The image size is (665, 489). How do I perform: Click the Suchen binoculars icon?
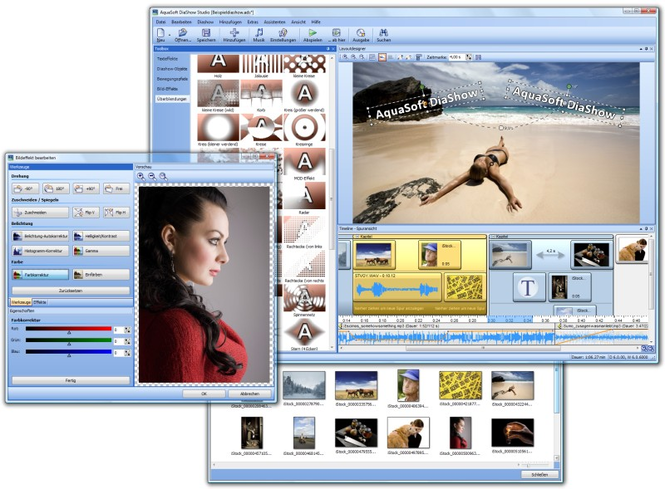383,33
